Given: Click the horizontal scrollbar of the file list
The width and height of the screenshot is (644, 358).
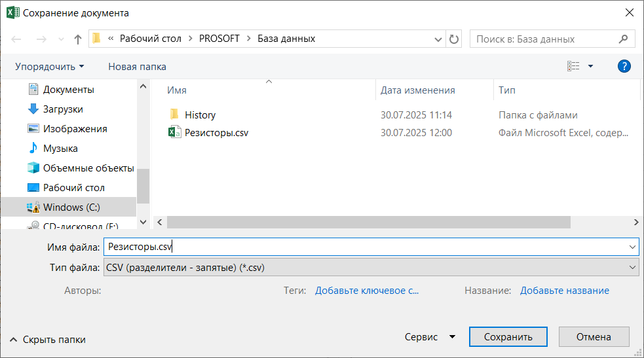Looking at the screenshot, I should click(x=368, y=223).
